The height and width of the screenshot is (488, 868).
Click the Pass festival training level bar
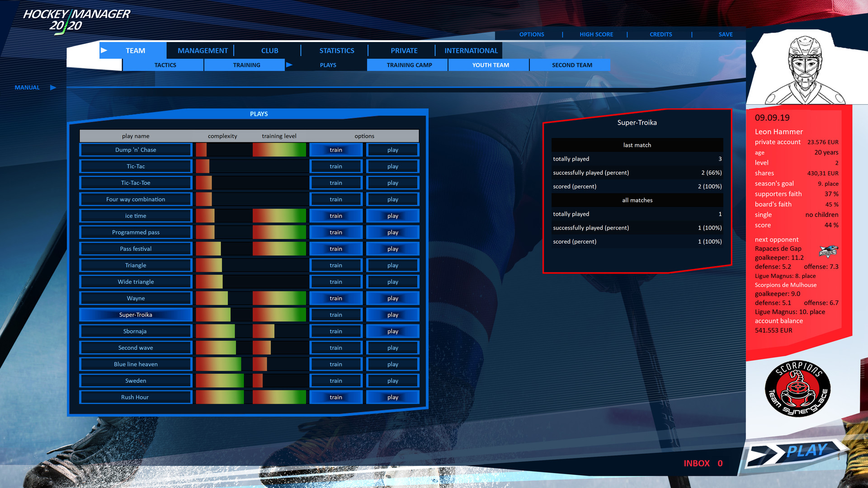point(279,249)
